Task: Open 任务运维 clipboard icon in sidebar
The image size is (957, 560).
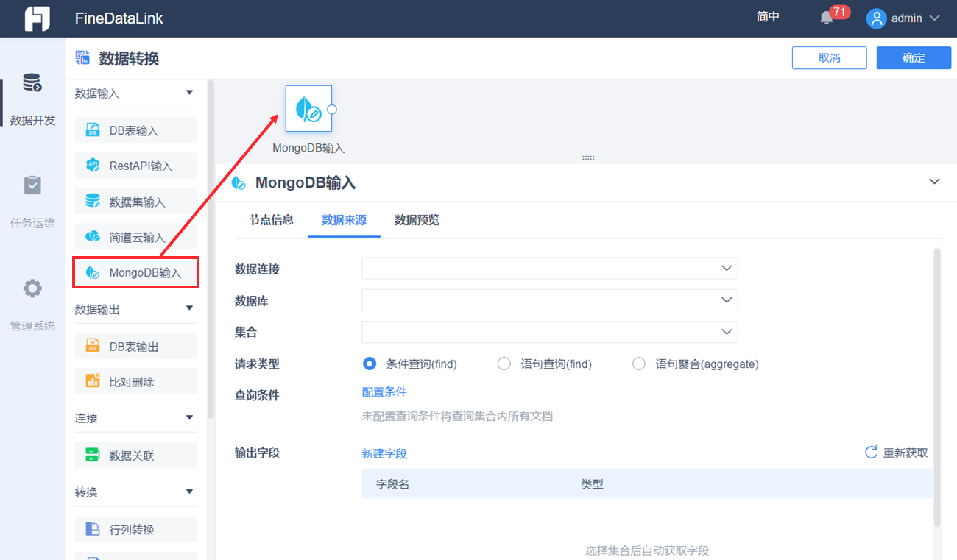Action: tap(32, 185)
